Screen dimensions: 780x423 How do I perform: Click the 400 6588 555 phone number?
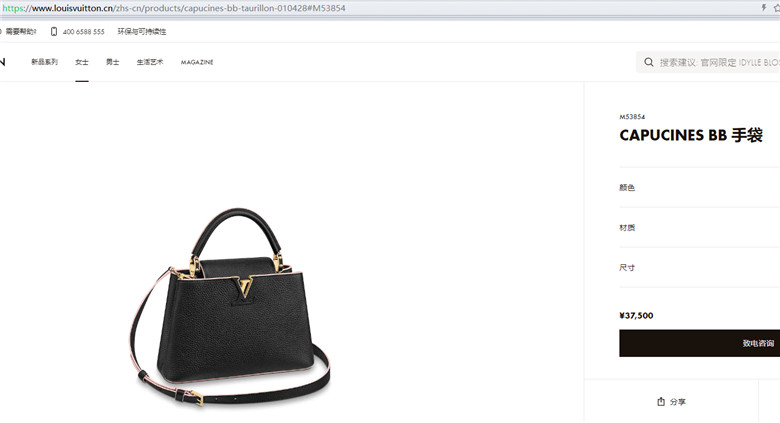(x=84, y=32)
